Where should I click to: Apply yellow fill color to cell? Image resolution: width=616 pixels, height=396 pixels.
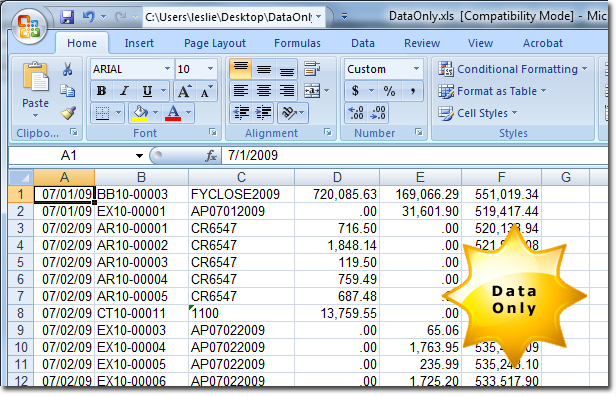(x=140, y=113)
